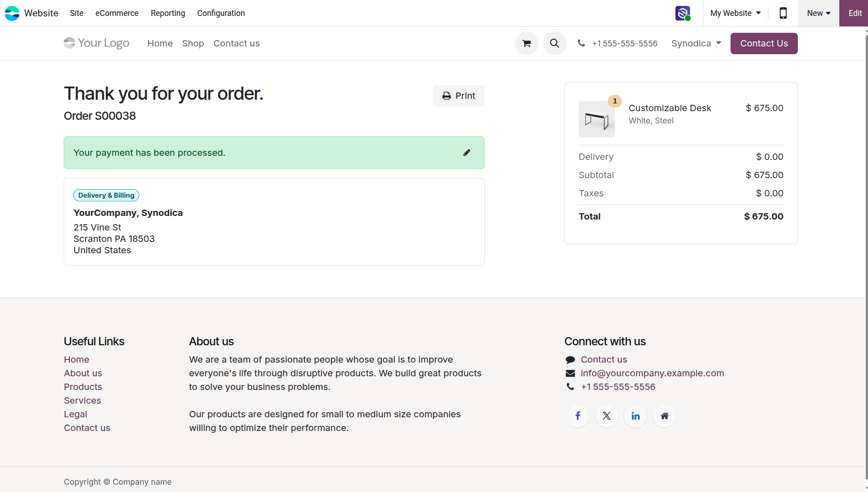Print the order confirmation
Viewport: 868px width, 492px height.
click(x=458, y=96)
